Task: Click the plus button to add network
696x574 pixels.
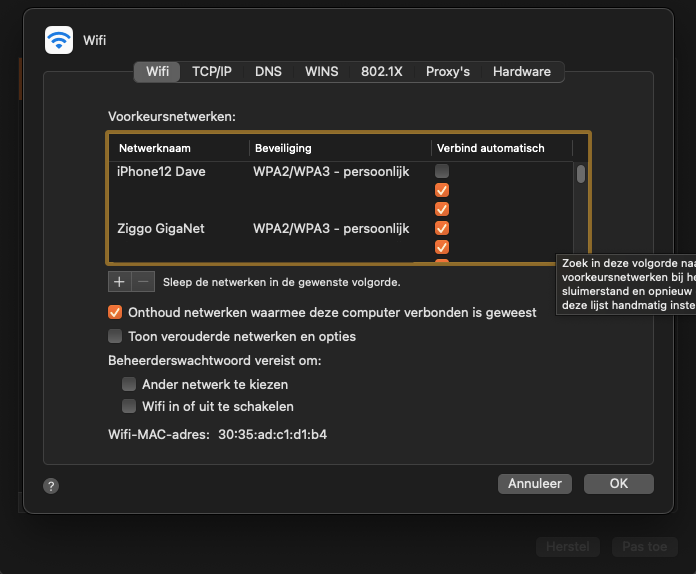Action: point(120,282)
